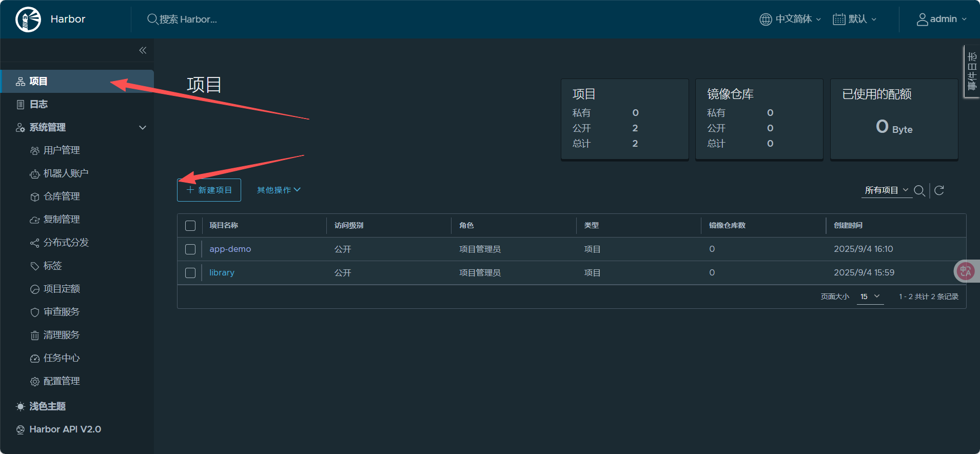
Task: Click the 系统管理 administration icon
Action: pos(21,128)
